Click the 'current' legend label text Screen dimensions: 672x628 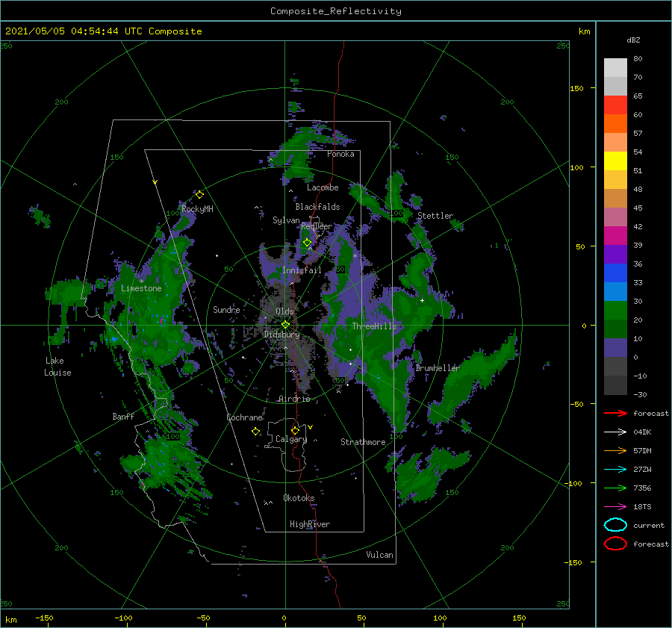pyautogui.click(x=649, y=525)
